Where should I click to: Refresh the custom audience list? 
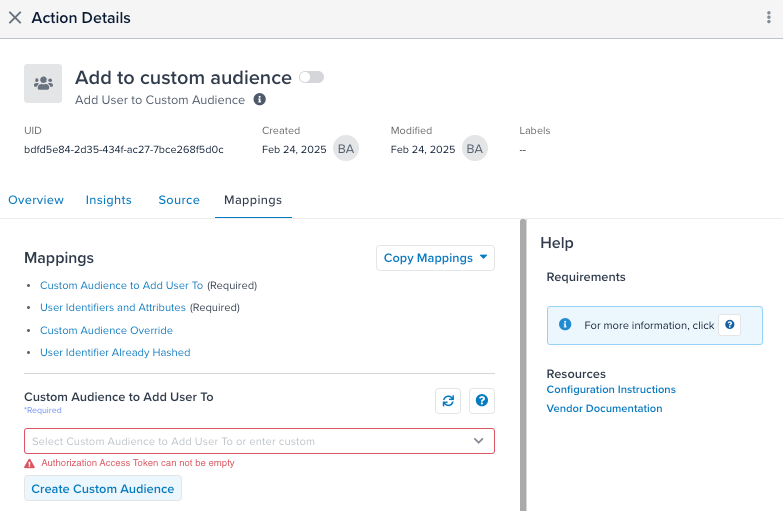click(x=448, y=401)
